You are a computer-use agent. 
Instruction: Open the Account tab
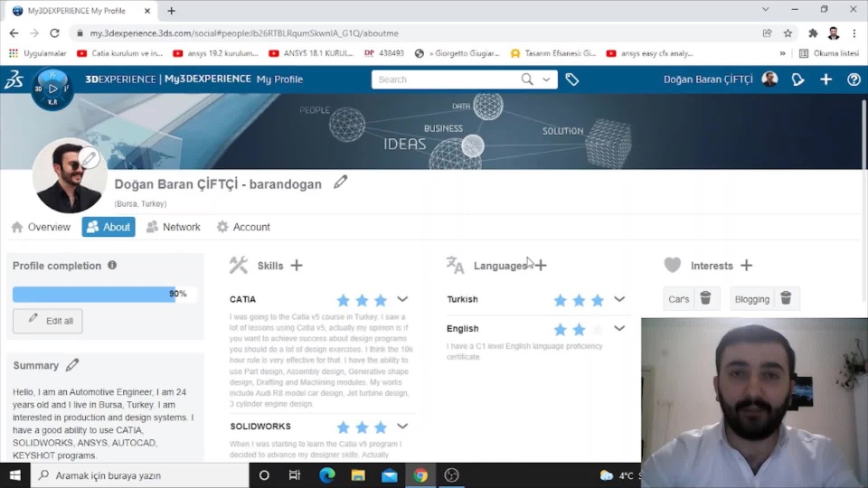(x=243, y=227)
